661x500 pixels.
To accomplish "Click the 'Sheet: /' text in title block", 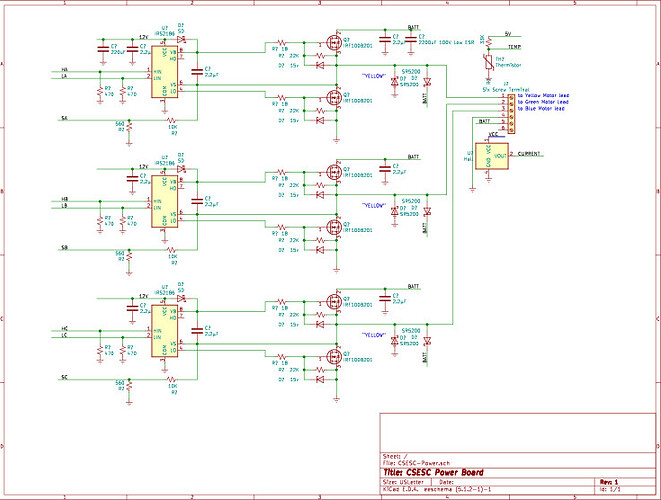I will pyautogui.click(x=395, y=456).
